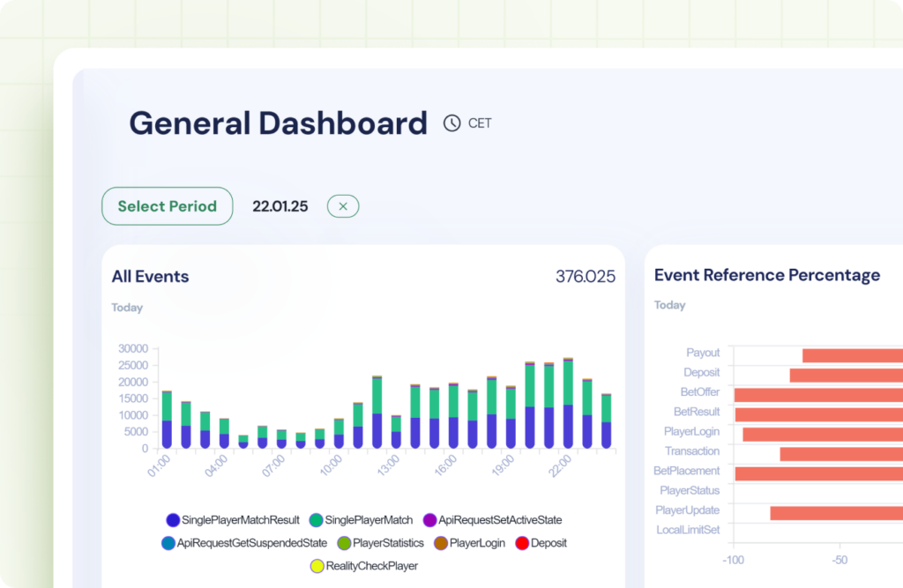Click the 22:00 stacked bar in All Events

tap(568, 406)
